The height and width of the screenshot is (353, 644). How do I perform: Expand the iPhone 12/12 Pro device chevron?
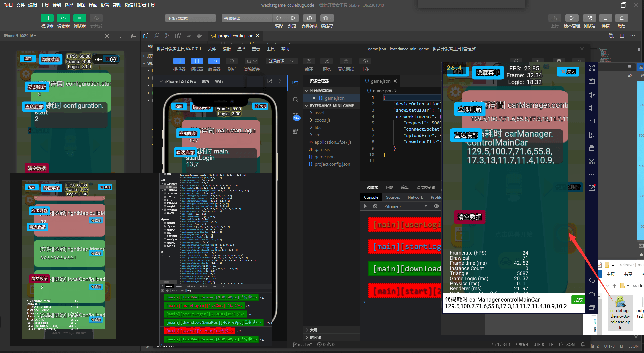point(161,81)
